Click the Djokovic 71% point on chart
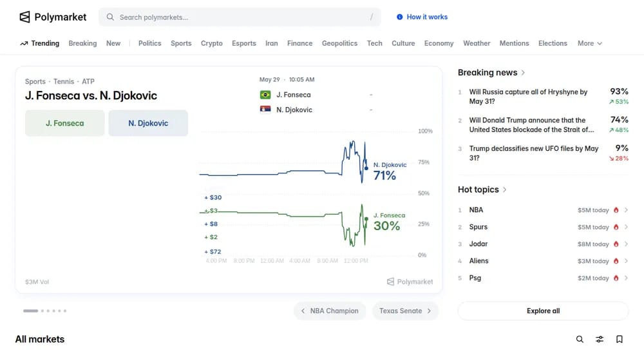The height and width of the screenshot is (350, 644). 366,168
